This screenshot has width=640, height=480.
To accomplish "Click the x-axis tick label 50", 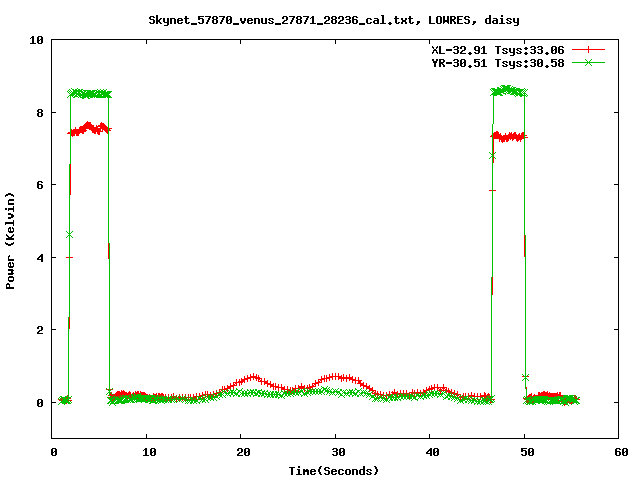I will pyautogui.click(x=527, y=452).
